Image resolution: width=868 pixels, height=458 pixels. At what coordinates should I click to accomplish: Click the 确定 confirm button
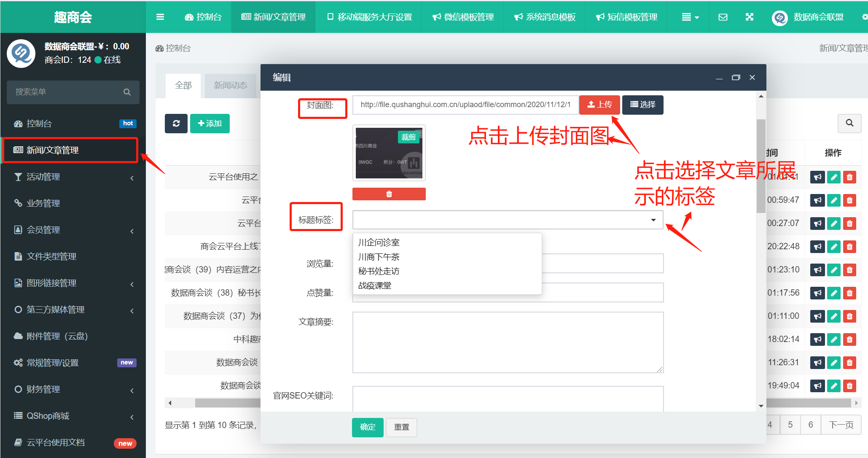coord(368,427)
